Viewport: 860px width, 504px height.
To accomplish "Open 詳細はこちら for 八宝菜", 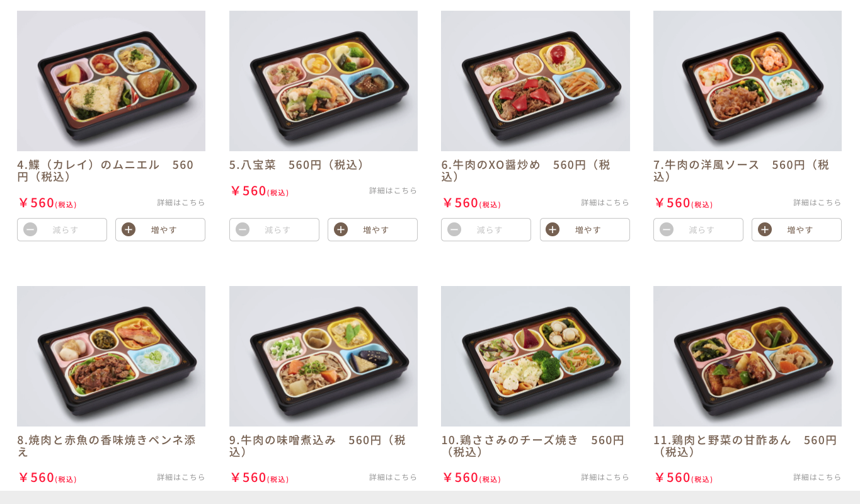I will (x=393, y=190).
